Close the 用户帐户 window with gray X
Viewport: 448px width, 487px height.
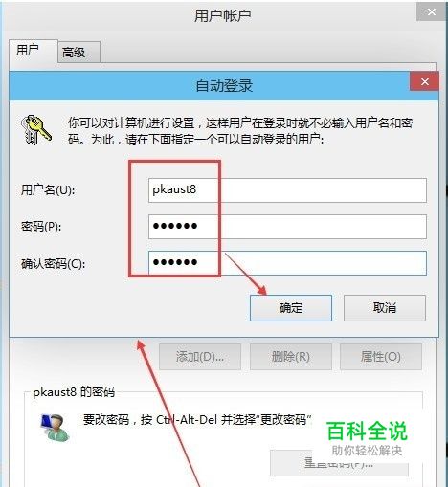coord(431,11)
